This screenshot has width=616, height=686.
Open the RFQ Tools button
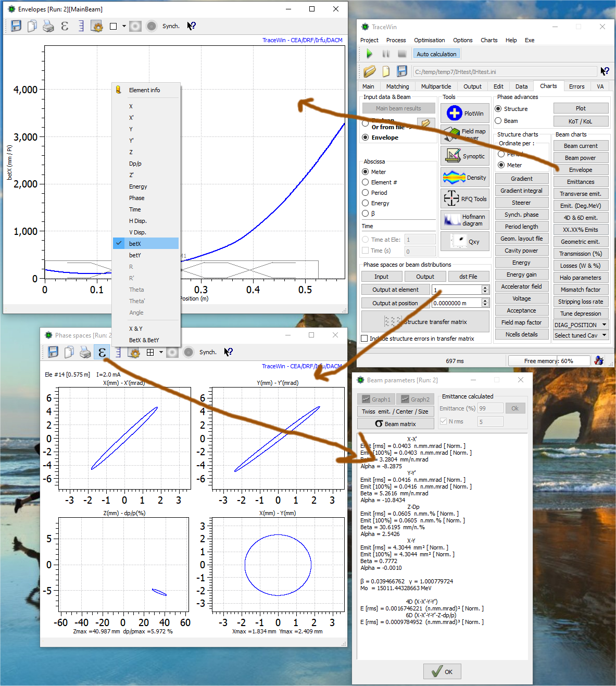point(465,198)
